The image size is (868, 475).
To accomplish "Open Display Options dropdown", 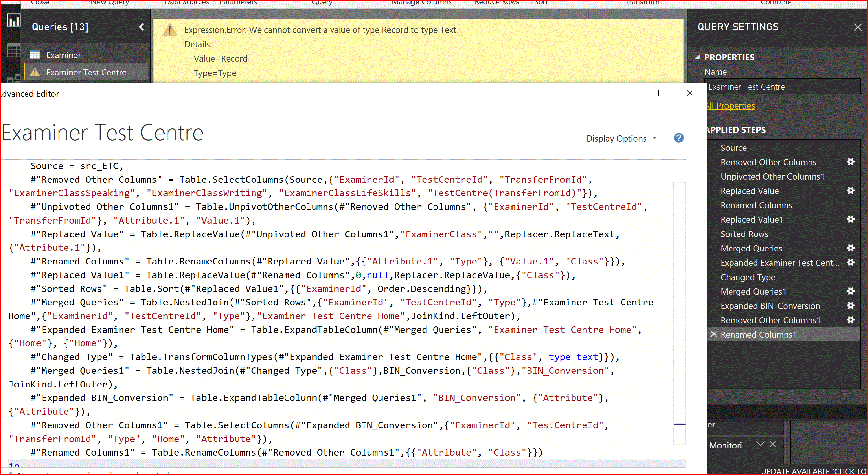I will click(x=622, y=138).
